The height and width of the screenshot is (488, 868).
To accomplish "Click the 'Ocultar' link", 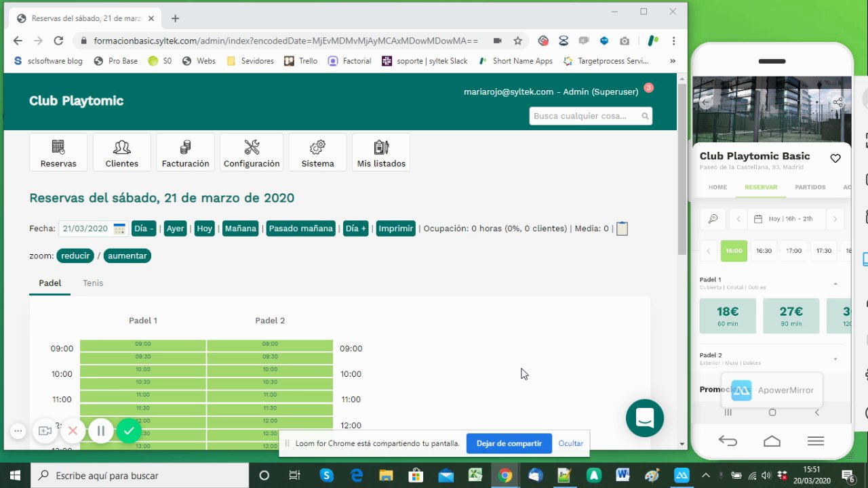I will coord(571,443).
